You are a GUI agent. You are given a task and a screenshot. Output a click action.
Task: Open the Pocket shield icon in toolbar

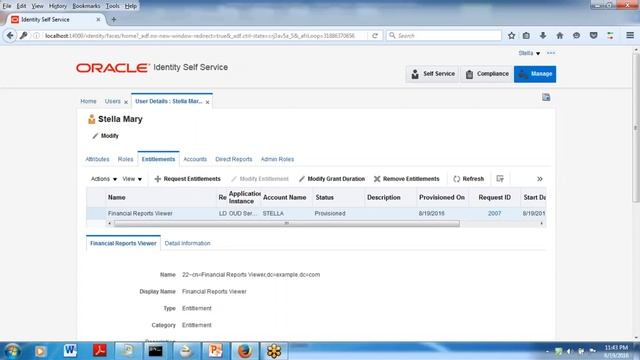pyautogui.click(x=593, y=36)
